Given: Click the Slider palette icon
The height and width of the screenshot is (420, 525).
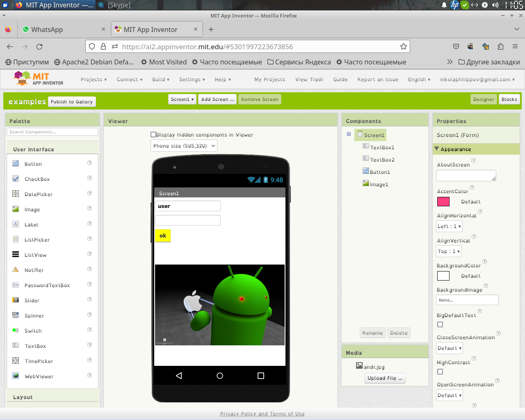Looking at the screenshot, I should 16,300.
